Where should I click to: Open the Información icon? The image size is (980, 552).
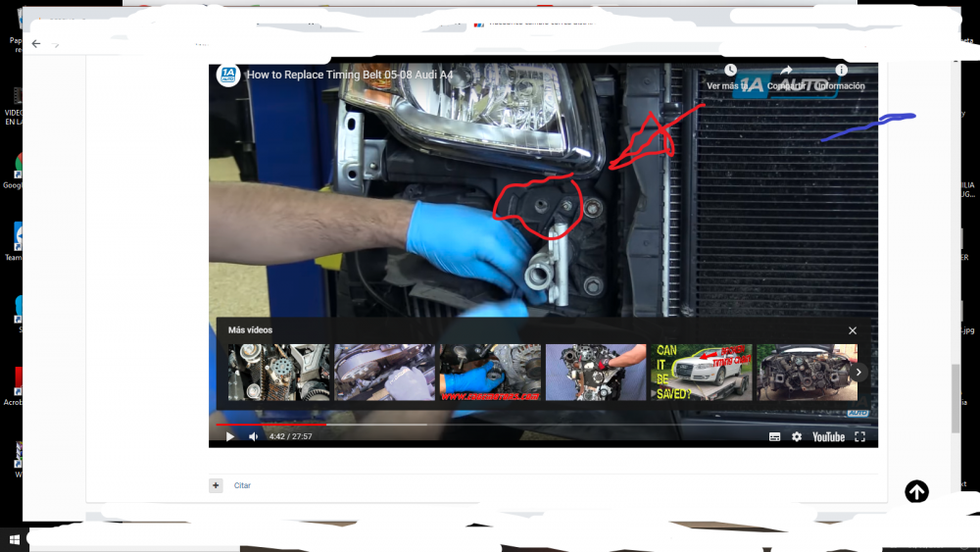coord(841,70)
